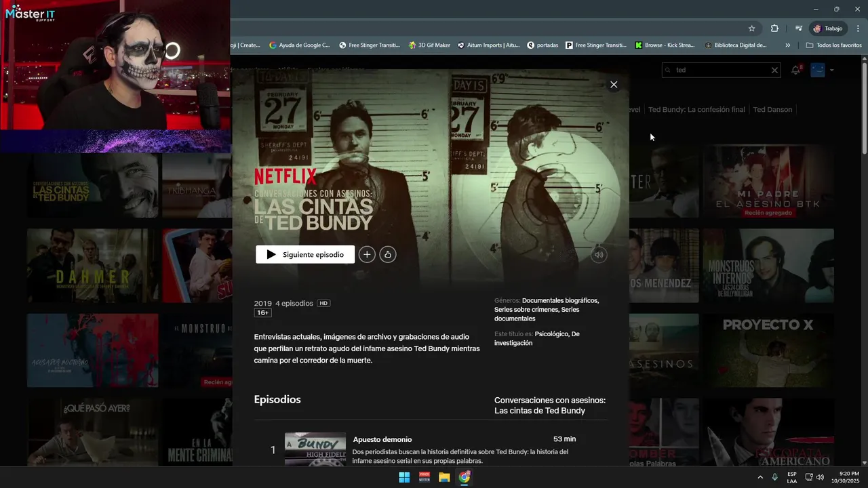Open the Proyecto X thumbnail
Viewport: 868px width, 488px height.
[x=768, y=350]
